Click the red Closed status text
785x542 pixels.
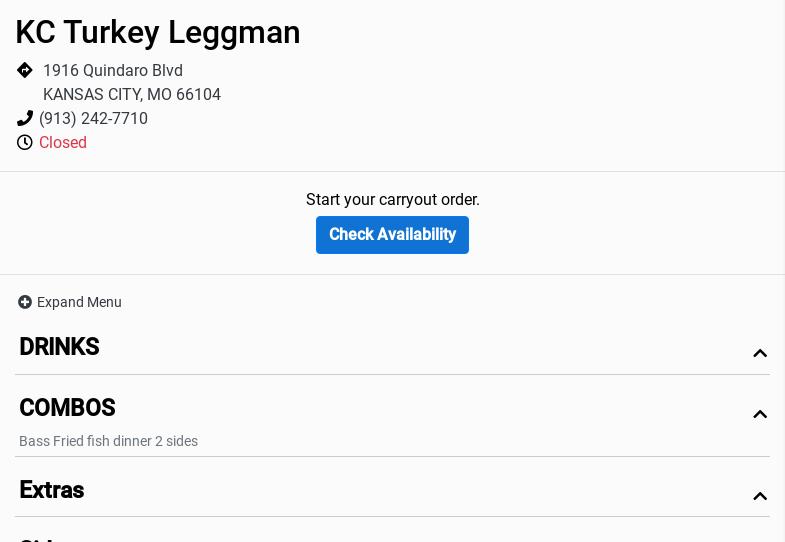63,143
